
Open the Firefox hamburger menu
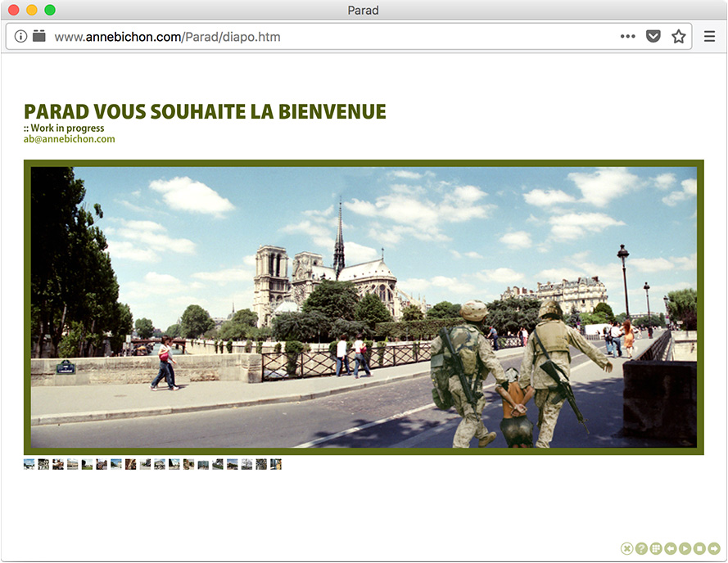709,37
